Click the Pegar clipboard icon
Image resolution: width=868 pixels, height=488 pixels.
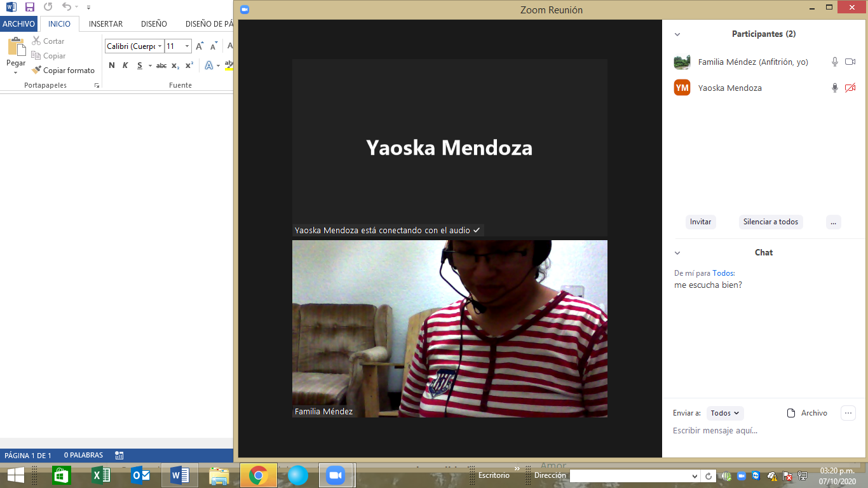pyautogui.click(x=16, y=48)
